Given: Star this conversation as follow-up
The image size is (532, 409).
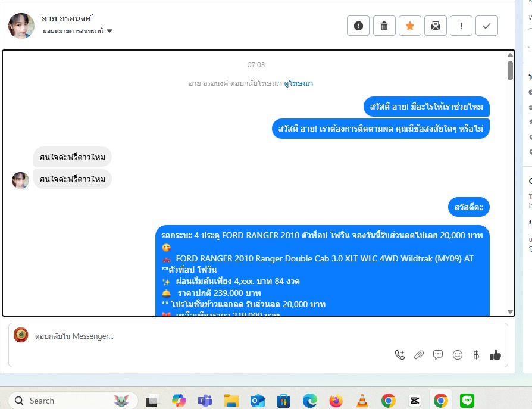Looking at the screenshot, I should point(410,26).
